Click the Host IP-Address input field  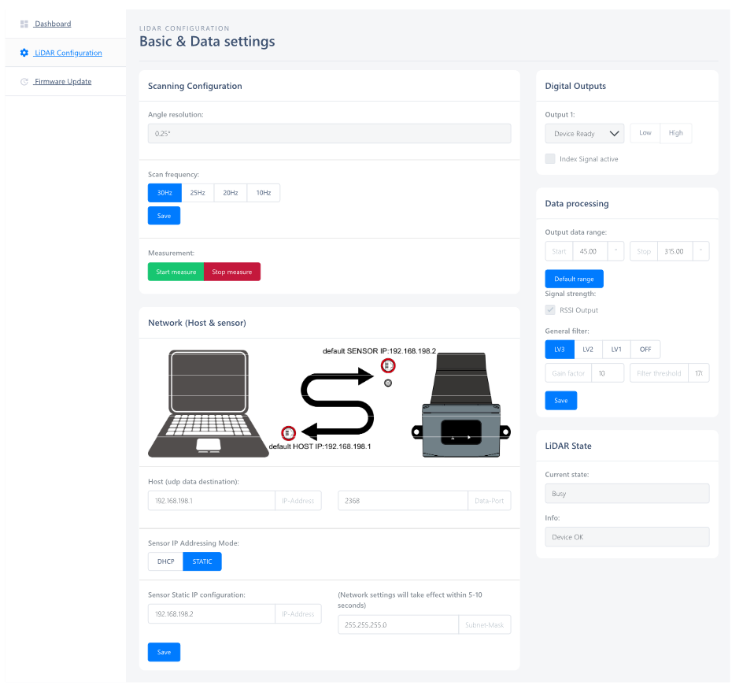pyautogui.click(x=211, y=501)
